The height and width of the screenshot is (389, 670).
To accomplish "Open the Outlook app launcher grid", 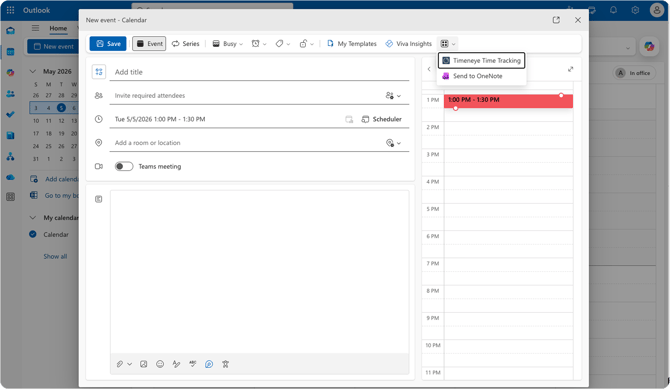I will click(11, 10).
